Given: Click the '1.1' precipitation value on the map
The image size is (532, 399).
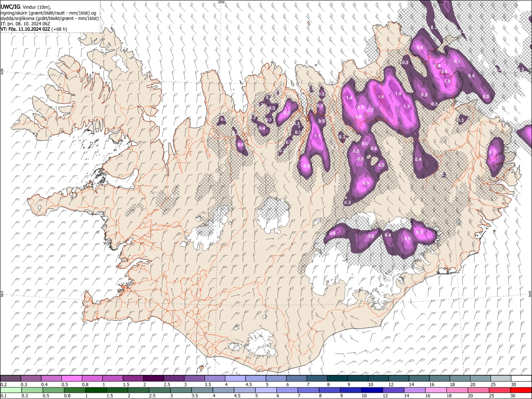Looking at the screenshot, I should pyautogui.click(x=318, y=136).
